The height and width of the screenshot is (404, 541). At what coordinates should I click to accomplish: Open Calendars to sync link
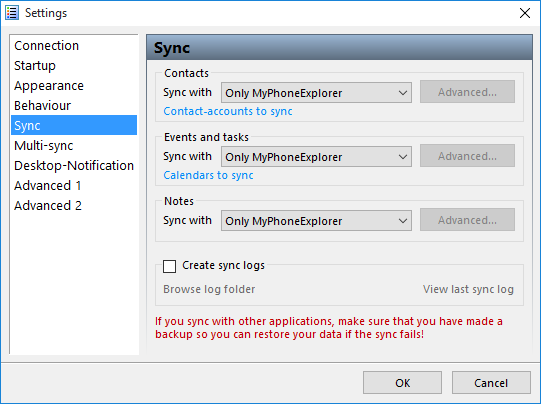coord(208,175)
